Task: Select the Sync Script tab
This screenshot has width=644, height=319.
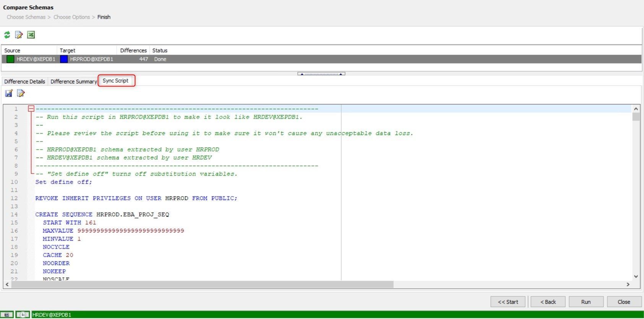Action: (x=115, y=81)
